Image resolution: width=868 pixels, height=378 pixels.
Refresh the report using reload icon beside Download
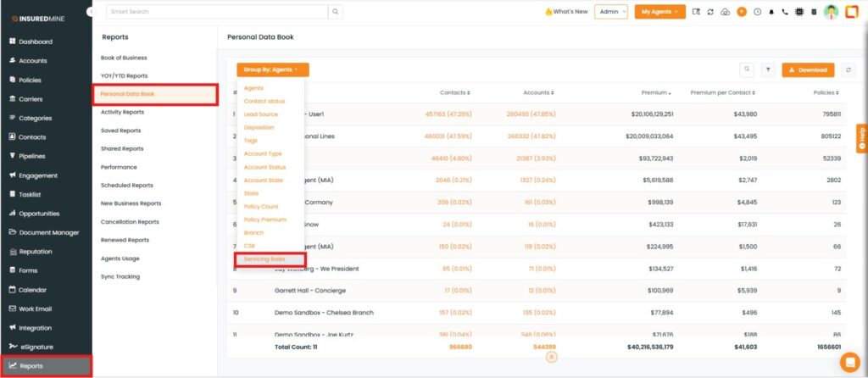click(849, 70)
